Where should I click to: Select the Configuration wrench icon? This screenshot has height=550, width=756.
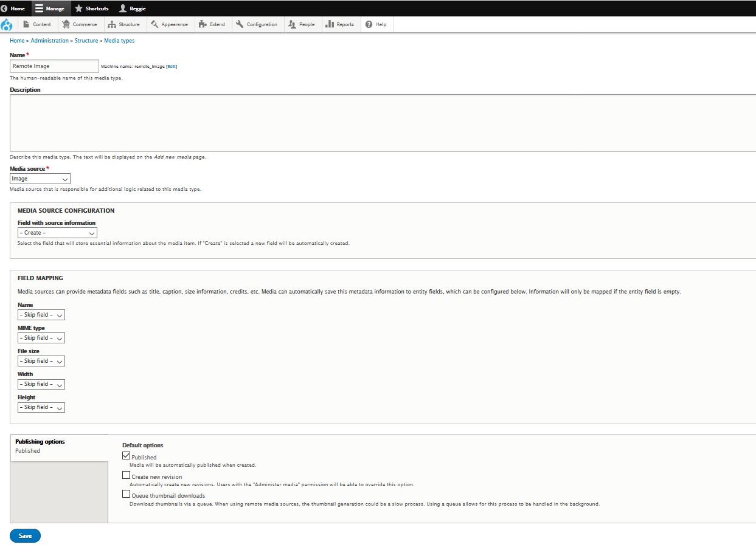[240, 24]
